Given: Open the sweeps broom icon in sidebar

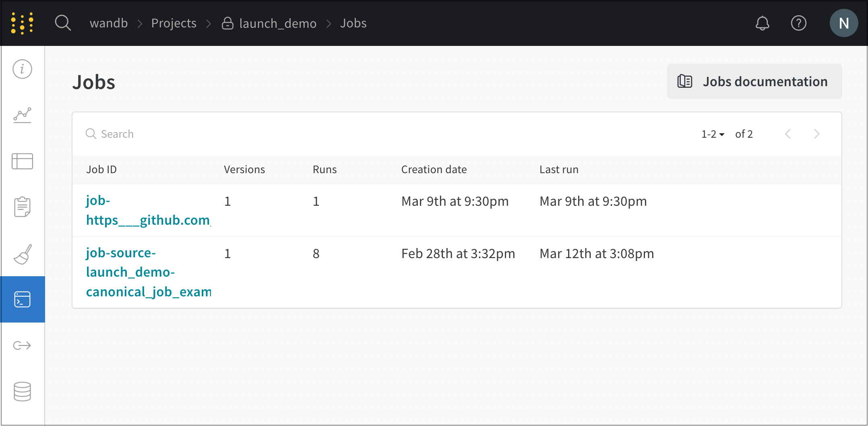Looking at the screenshot, I should click(x=22, y=254).
